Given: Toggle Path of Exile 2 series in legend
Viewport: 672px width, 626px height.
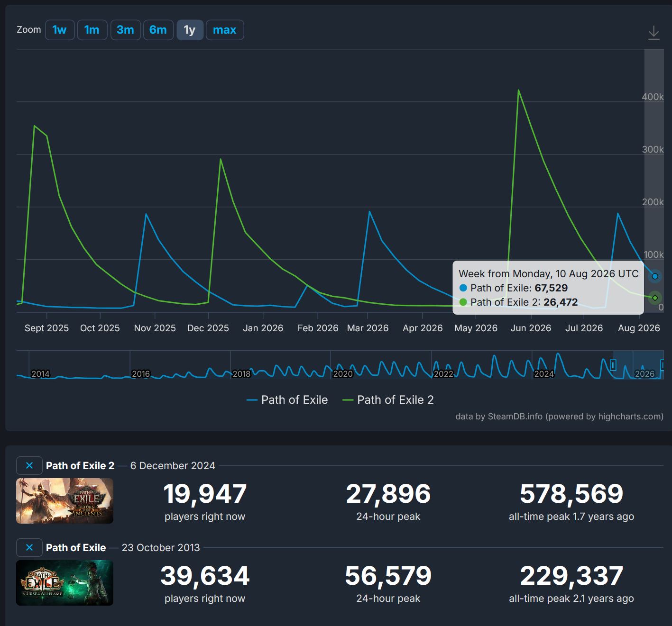Looking at the screenshot, I should coord(388,400).
